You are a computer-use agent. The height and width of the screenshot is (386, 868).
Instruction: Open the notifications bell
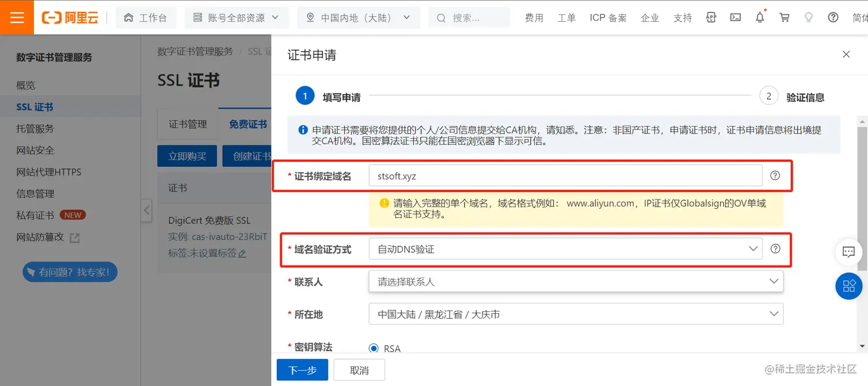(760, 17)
